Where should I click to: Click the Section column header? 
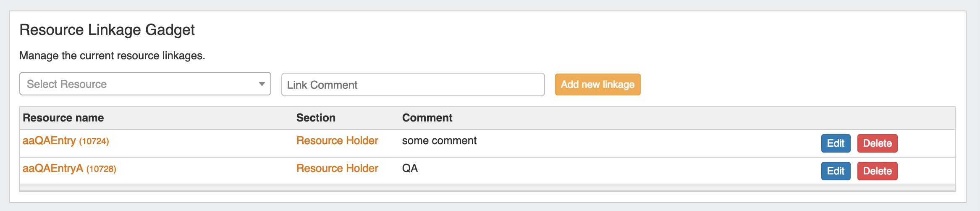[x=316, y=118]
